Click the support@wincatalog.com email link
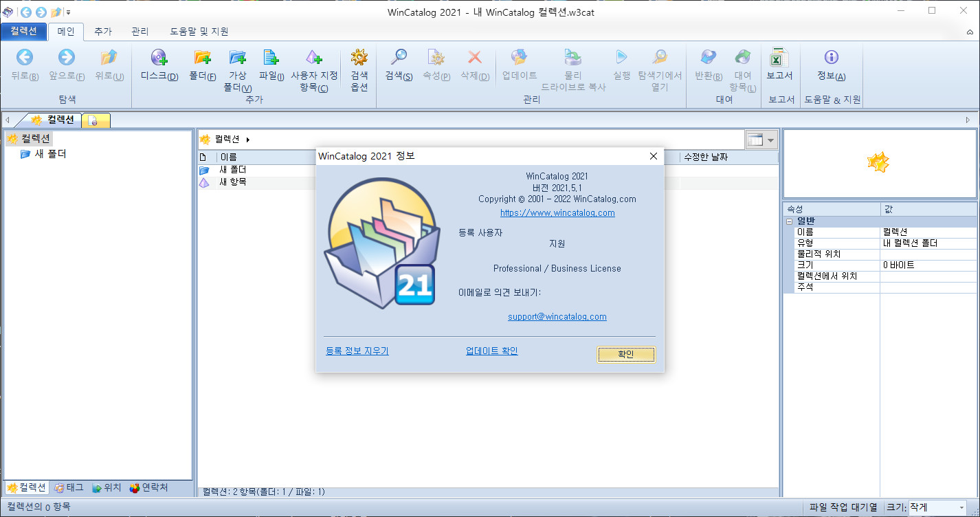This screenshot has width=980, height=517. click(x=557, y=317)
